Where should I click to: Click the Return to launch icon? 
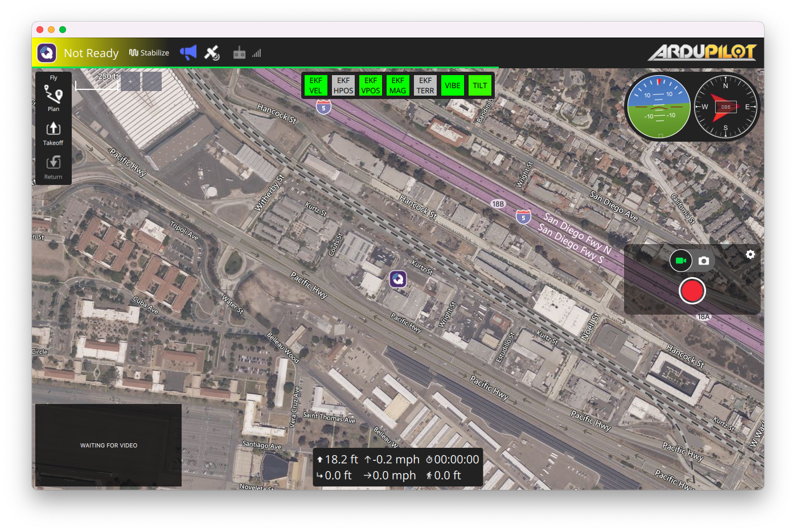(x=53, y=167)
